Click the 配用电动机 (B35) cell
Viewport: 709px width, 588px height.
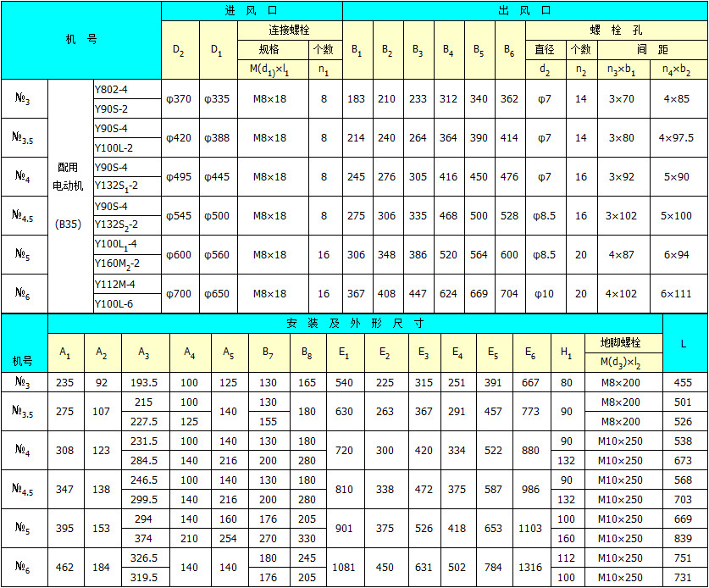pos(69,196)
